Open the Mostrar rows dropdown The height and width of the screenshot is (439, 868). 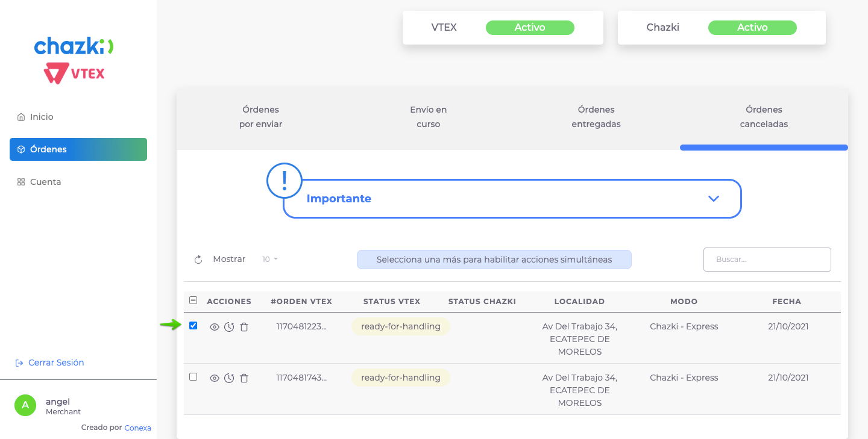[x=270, y=260]
